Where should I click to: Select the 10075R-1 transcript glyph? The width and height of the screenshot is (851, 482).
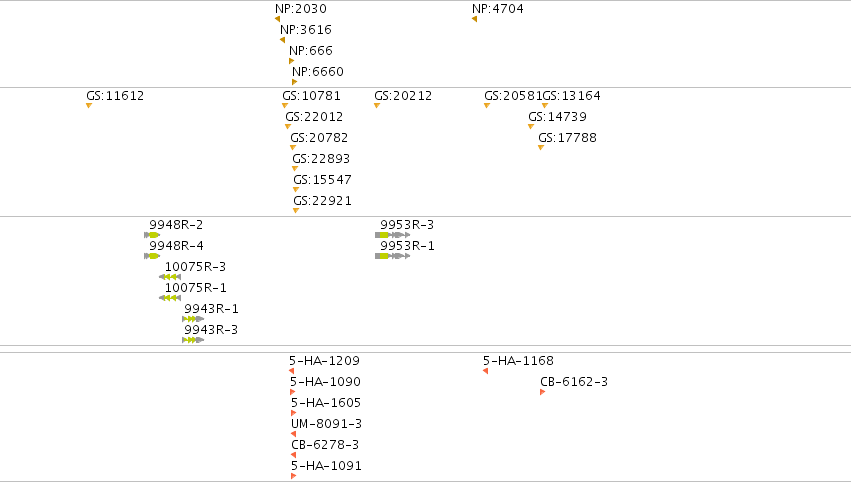pyautogui.click(x=170, y=298)
